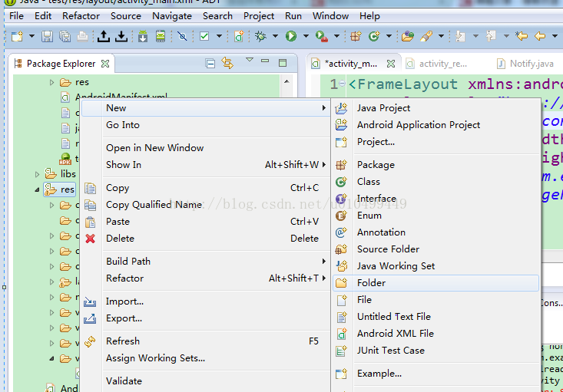Open the Lint check dropdown arrow
Viewport: 563px width, 392px height.
point(219,36)
